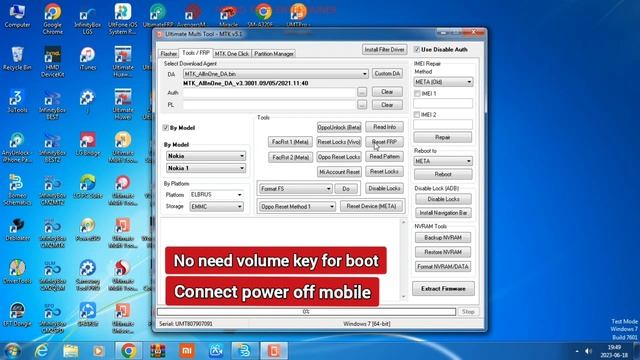Click the volume speaker tray icon
Viewport: 640px width, 360px height.
(x=588, y=351)
